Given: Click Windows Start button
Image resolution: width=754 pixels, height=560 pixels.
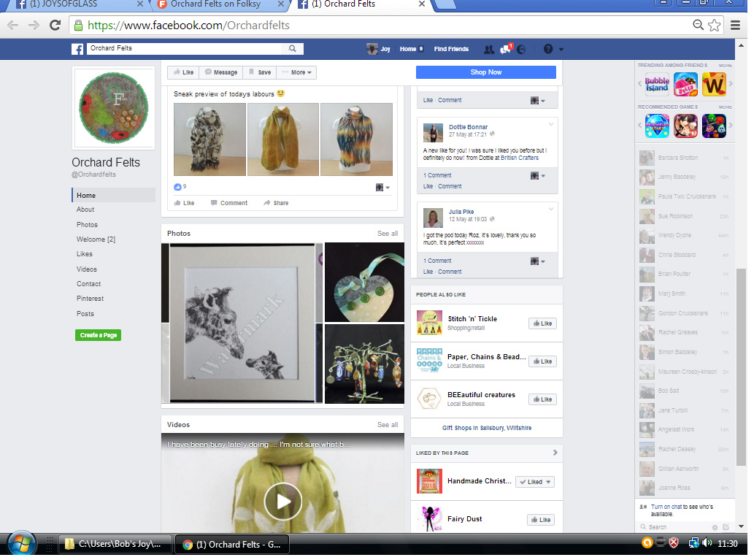Looking at the screenshot, I should point(21,545).
